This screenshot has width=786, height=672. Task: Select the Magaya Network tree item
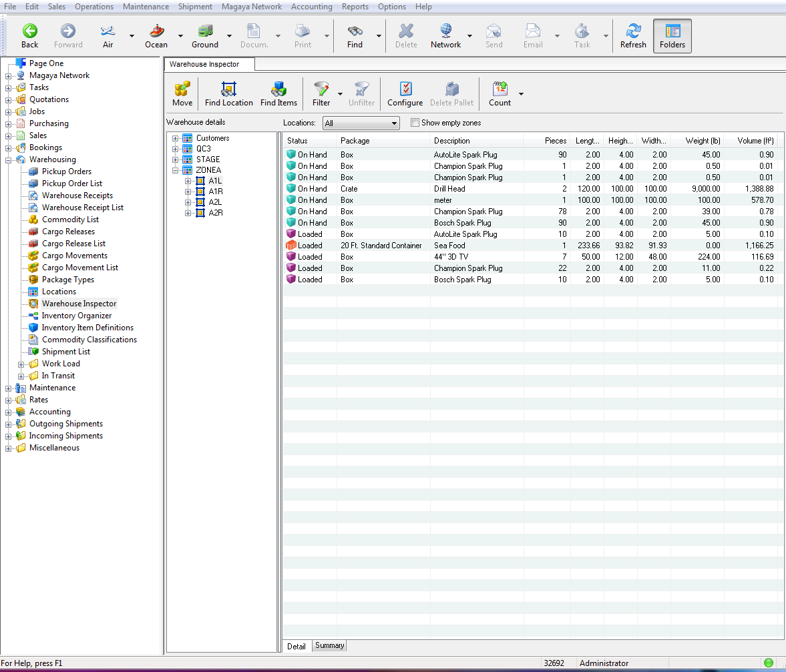coord(59,75)
